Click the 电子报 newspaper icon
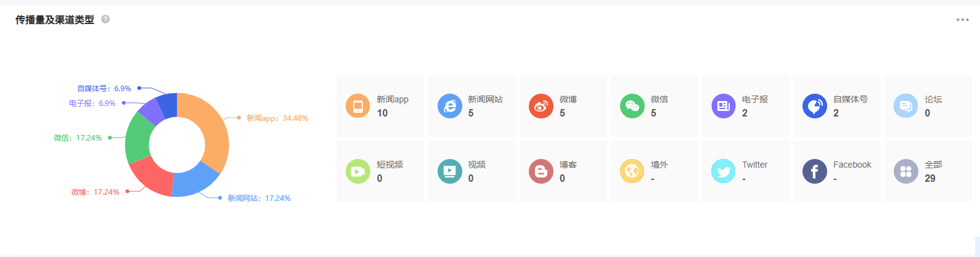Viewport: 980px width, 257px height. tap(723, 106)
